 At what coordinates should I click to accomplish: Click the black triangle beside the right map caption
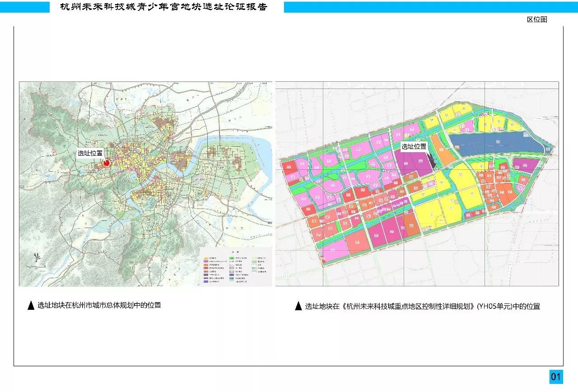pyautogui.click(x=298, y=306)
